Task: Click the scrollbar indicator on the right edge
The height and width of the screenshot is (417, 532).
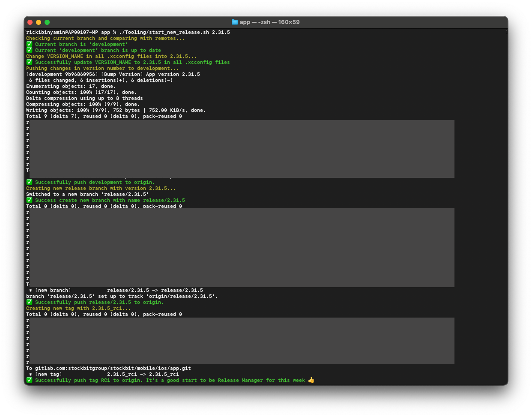Action: click(x=506, y=32)
